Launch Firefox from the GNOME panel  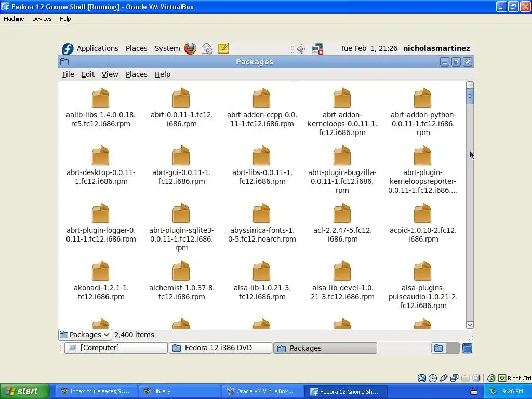click(x=190, y=48)
